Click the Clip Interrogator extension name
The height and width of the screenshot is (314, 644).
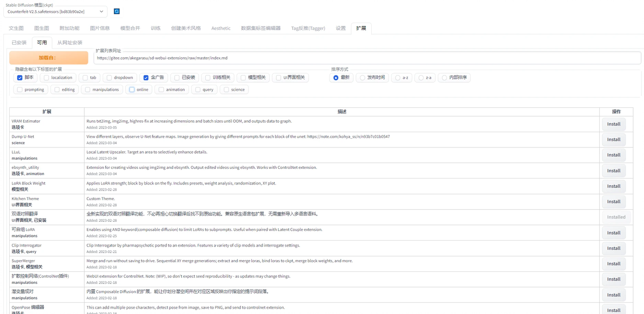pos(26,245)
